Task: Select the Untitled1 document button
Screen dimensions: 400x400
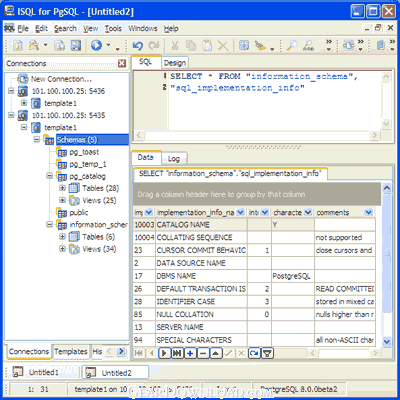Action: point(43,372)
